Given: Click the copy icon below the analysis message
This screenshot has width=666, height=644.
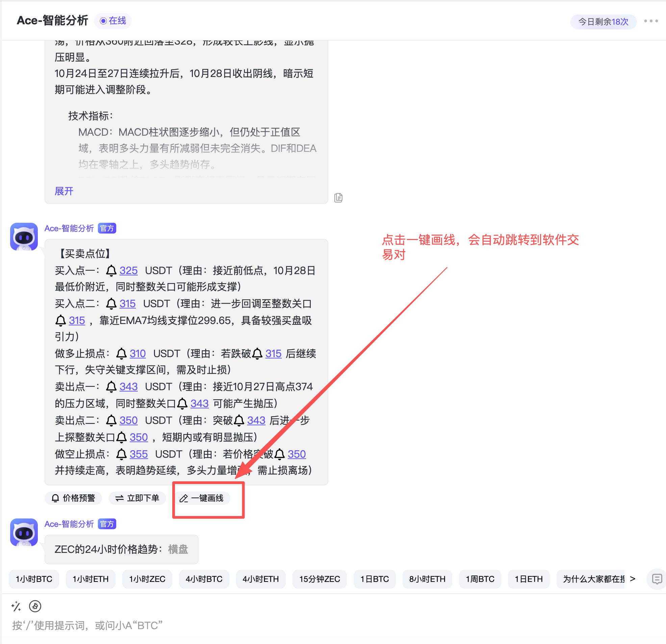Looking at the screenshot, I should click(x=338, y=198).
